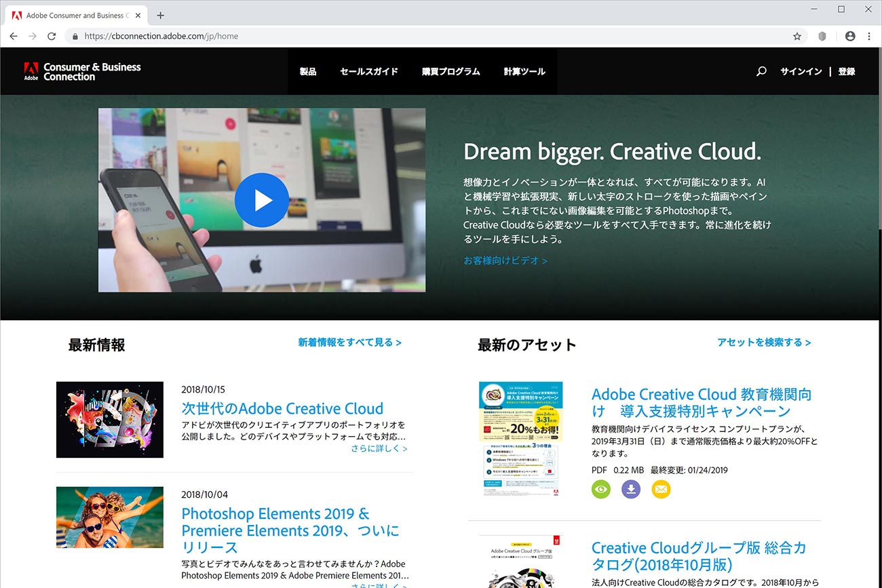Click the 次世代 Creative Cloud article thumbnail
882x588 pixels.
click(110, 419)
